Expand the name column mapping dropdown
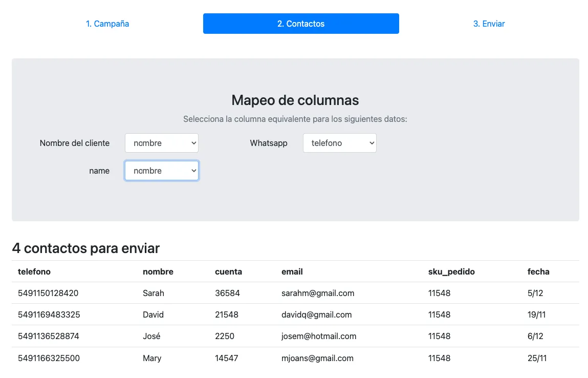 [162, 171]
